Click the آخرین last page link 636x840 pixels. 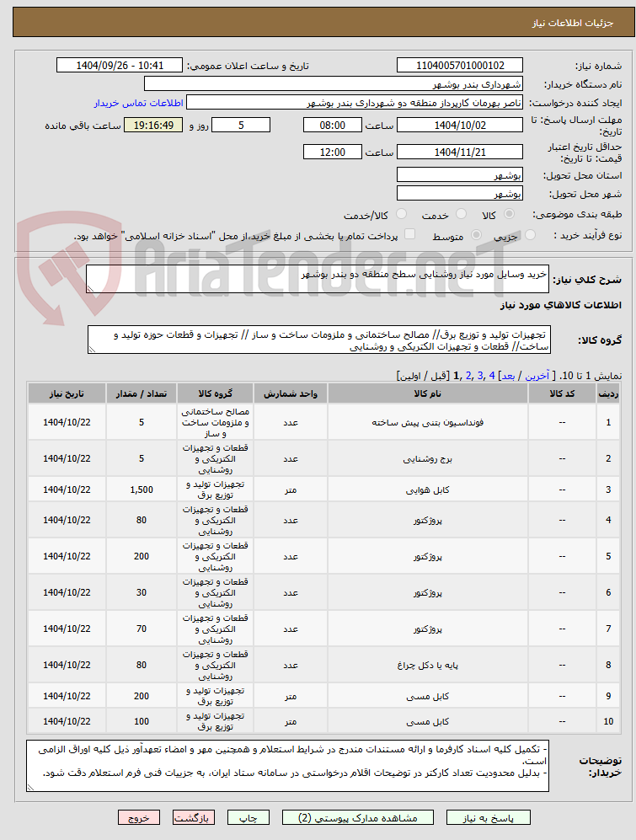point(537,376)
